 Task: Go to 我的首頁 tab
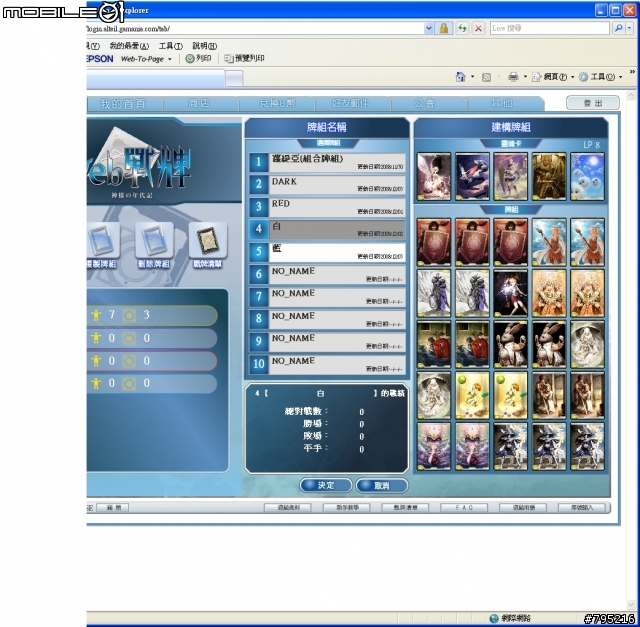pyautogui.click(x=123, y=104)
